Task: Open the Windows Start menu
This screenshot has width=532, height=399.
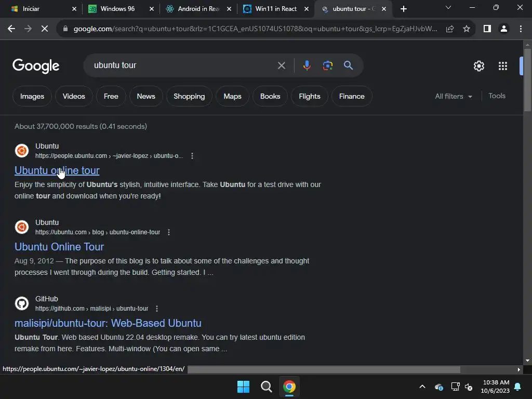Action: pyautogui.click(x=243, y=387)
